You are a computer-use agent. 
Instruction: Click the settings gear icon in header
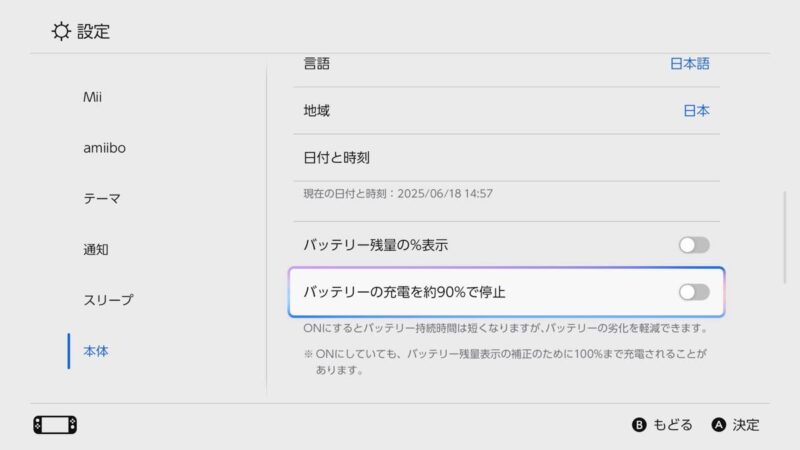61,31
